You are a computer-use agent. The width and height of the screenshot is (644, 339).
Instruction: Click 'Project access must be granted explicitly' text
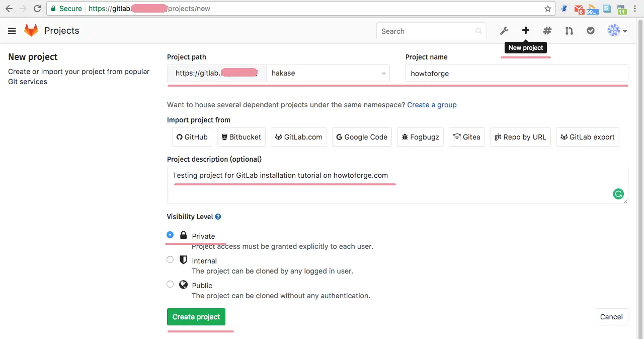click(283, 246)
